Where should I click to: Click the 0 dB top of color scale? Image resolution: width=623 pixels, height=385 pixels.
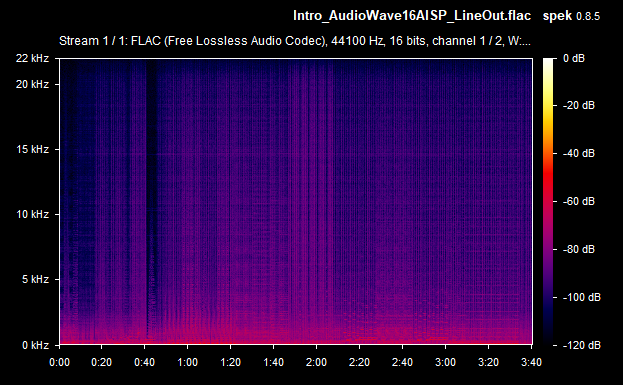point(574,58)
